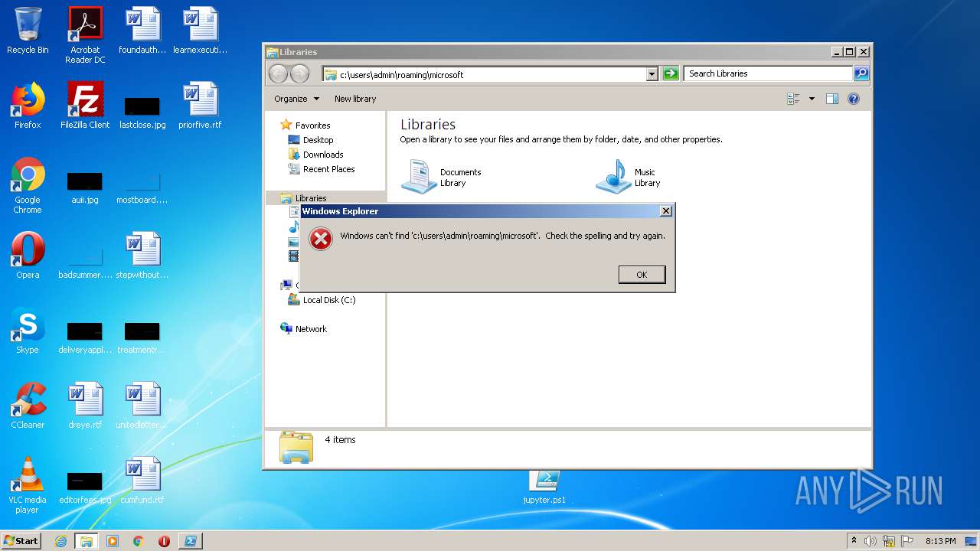
Task: Click the search magnifier icon
Action: click(861, 73)
